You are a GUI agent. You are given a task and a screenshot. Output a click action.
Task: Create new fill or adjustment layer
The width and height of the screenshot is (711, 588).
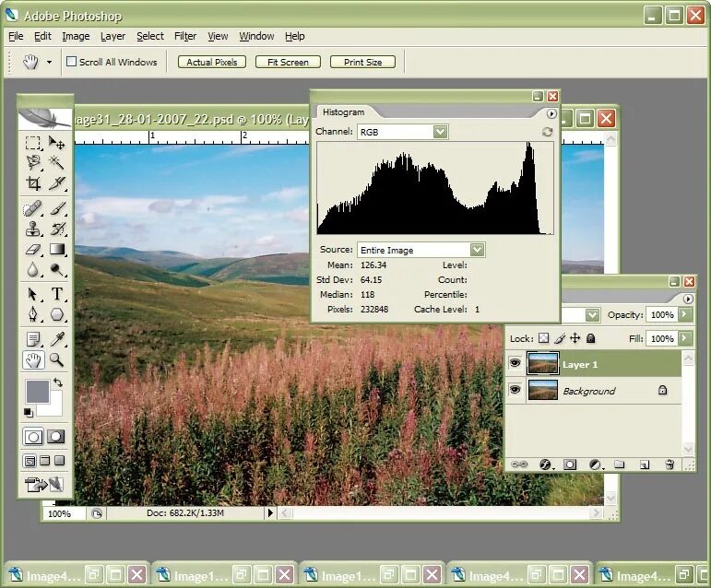595,465
